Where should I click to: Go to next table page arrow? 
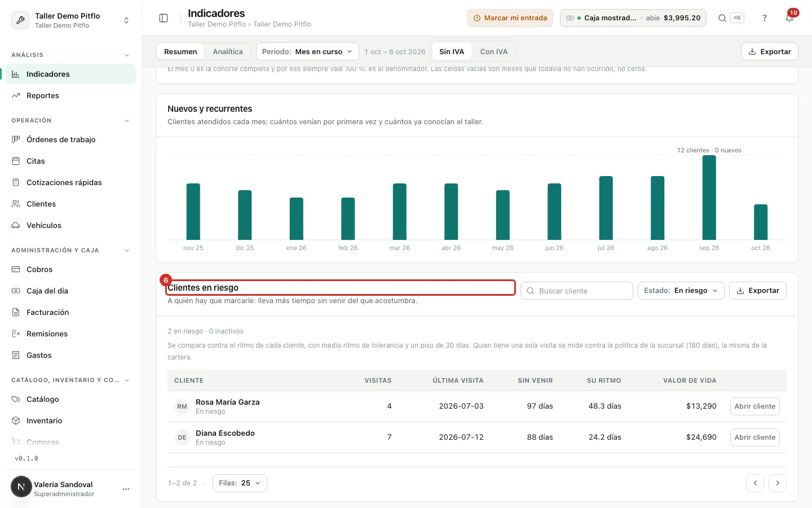[x=778, y=483]
